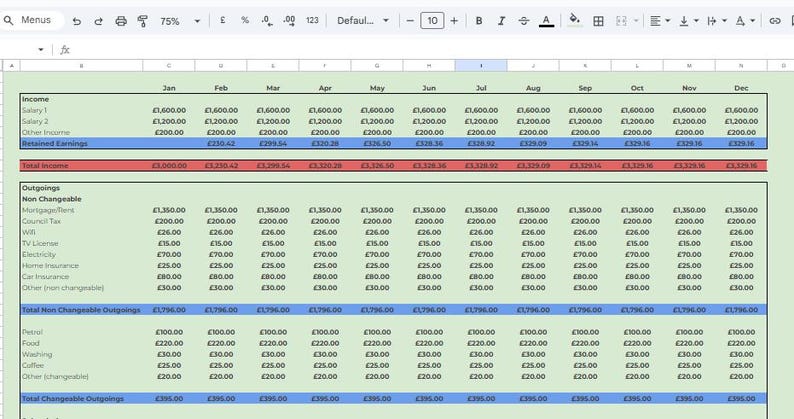Open the borders menu

598,21
